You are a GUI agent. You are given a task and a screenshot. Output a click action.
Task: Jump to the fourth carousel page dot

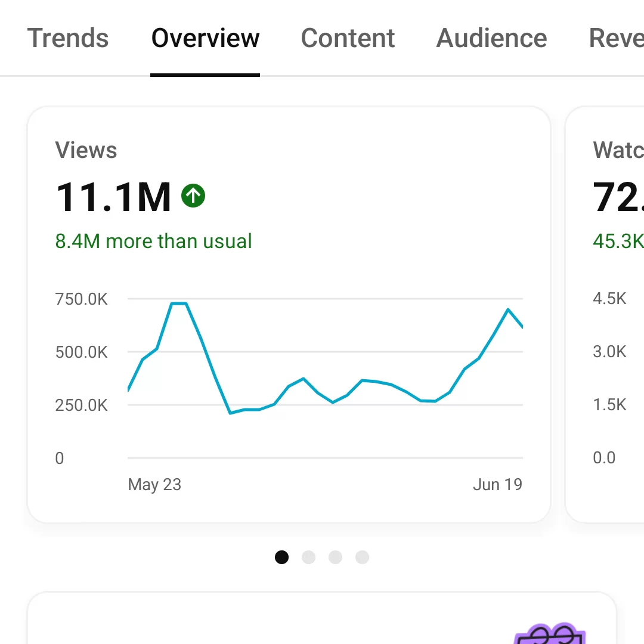[362, 558]
